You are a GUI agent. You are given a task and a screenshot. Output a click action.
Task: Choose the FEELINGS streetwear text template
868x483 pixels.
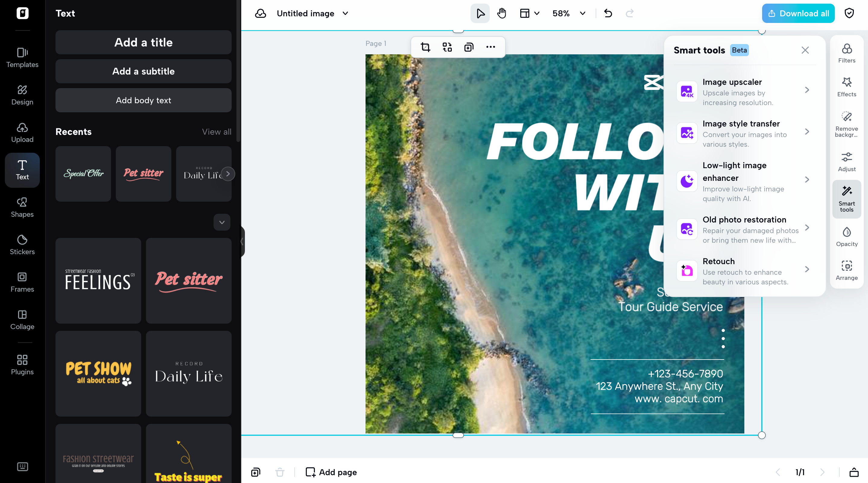tap(98, 281)
